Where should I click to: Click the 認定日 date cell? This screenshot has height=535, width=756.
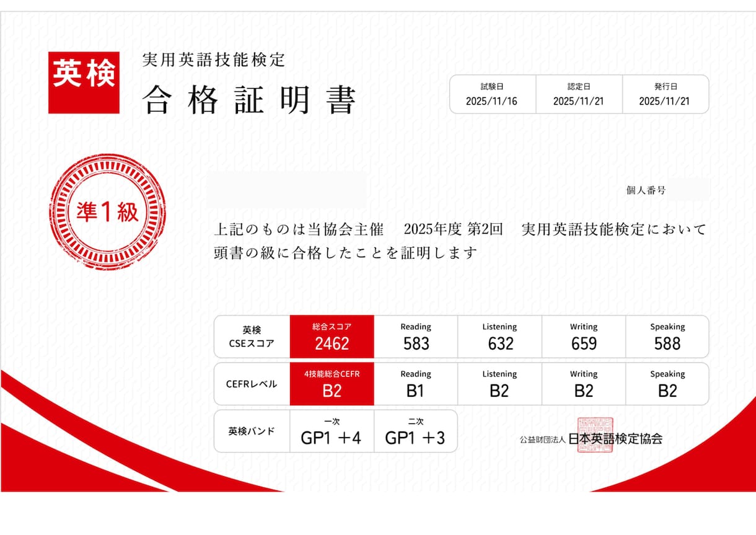click(579, 94)
